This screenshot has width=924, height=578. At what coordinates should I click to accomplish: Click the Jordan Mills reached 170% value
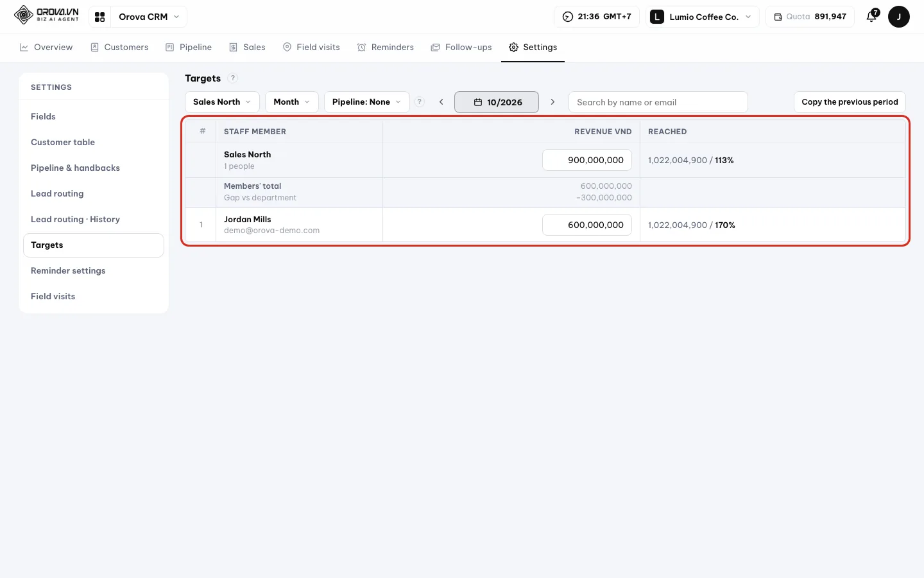click(725, 225)
